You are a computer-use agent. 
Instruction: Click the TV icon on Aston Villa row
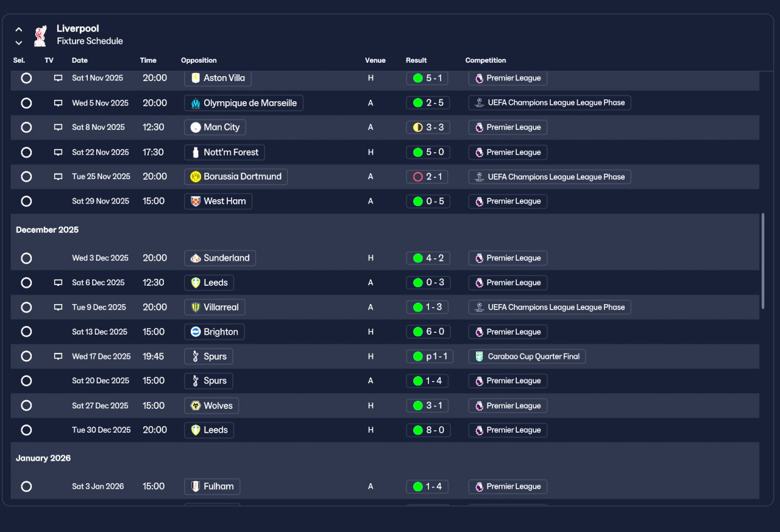coord(58,78)
